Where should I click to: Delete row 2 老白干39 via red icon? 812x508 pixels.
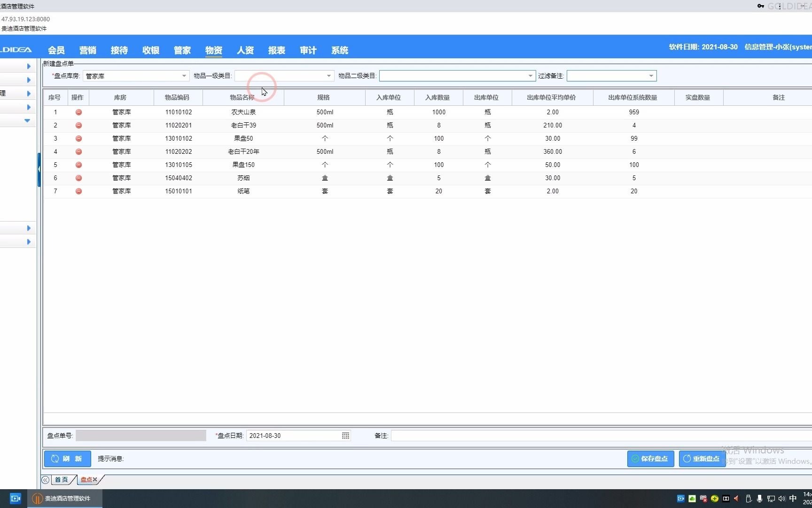[78, 125]
